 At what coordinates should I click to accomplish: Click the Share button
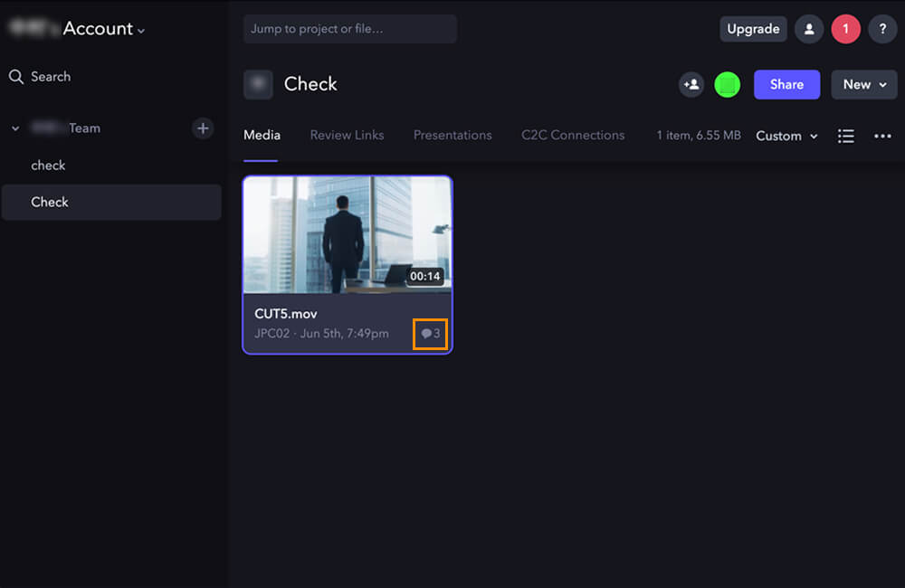pos(786,84)
